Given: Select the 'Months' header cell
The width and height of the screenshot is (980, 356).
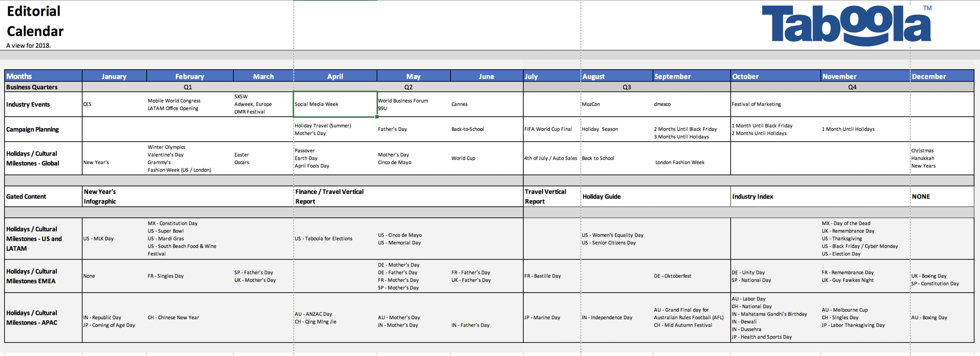Looking at the screenshot, I should pyautogui.click(x=43, y=76).
